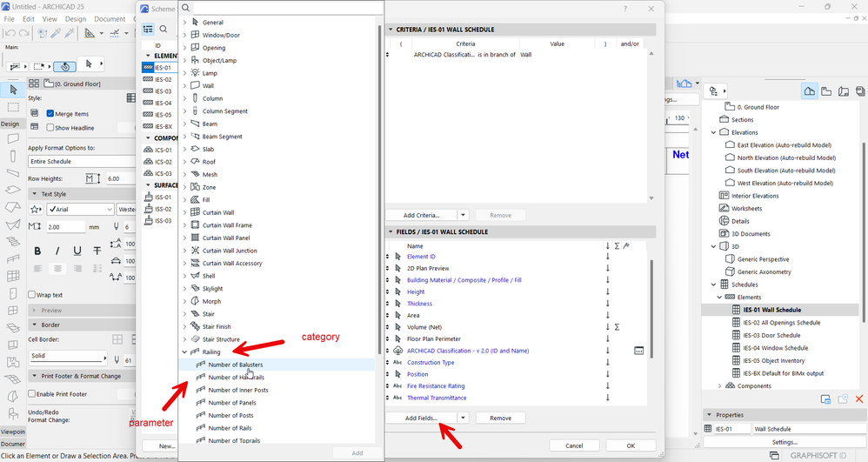Expand the Zone category

[x=185, y=187]
